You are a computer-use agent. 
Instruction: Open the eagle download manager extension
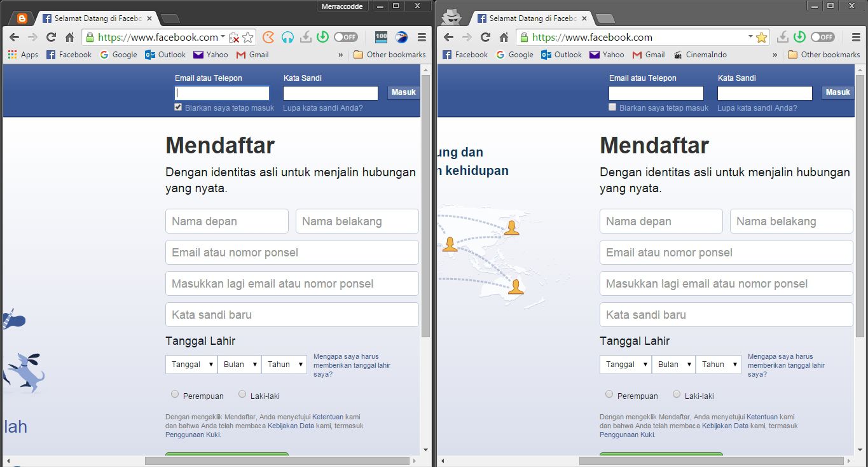[x=401, y=37]
